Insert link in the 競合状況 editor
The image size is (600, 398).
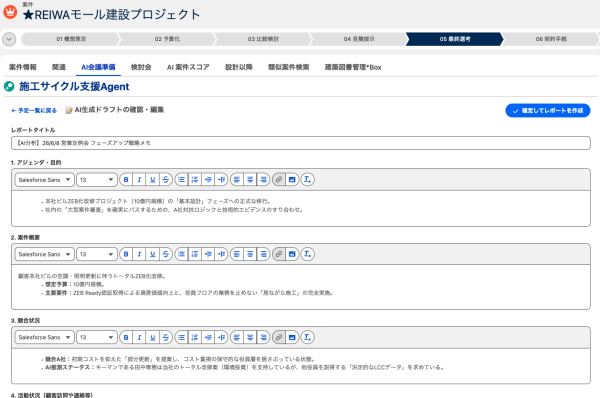(279, 338)
